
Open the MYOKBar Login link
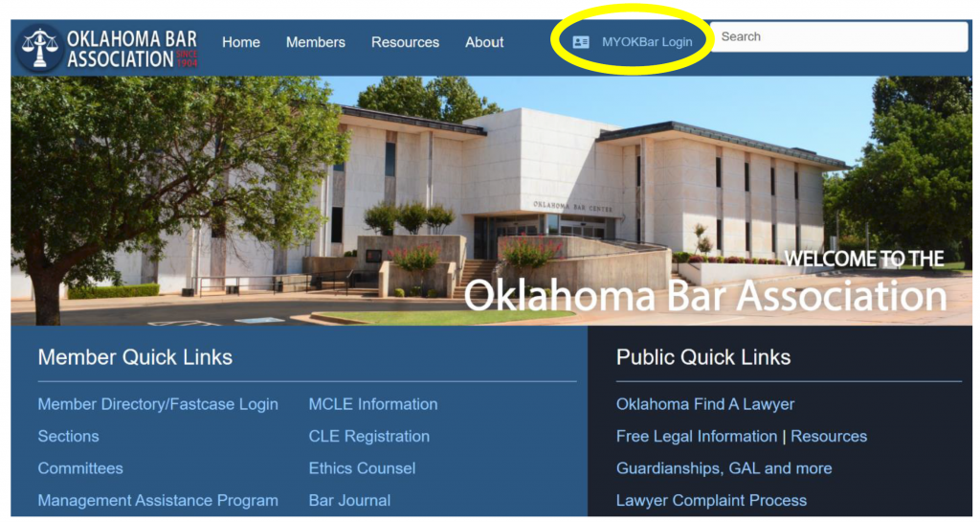(647, 42)
